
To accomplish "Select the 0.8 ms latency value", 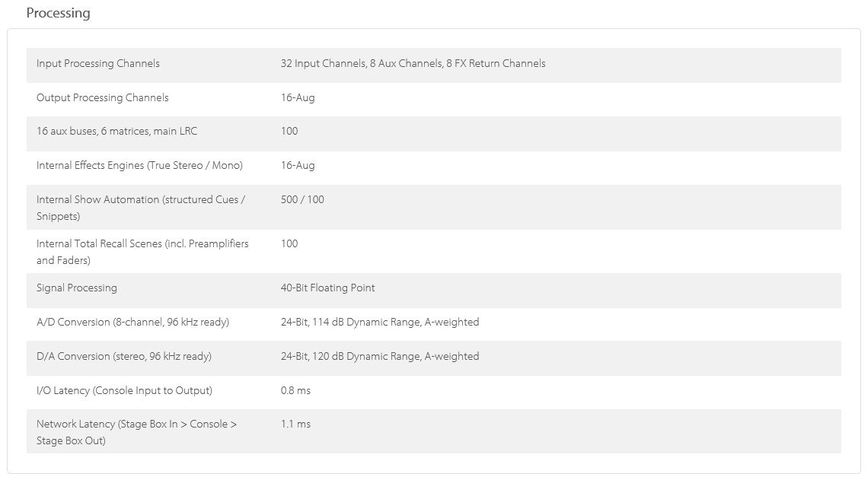I will 295,390.
